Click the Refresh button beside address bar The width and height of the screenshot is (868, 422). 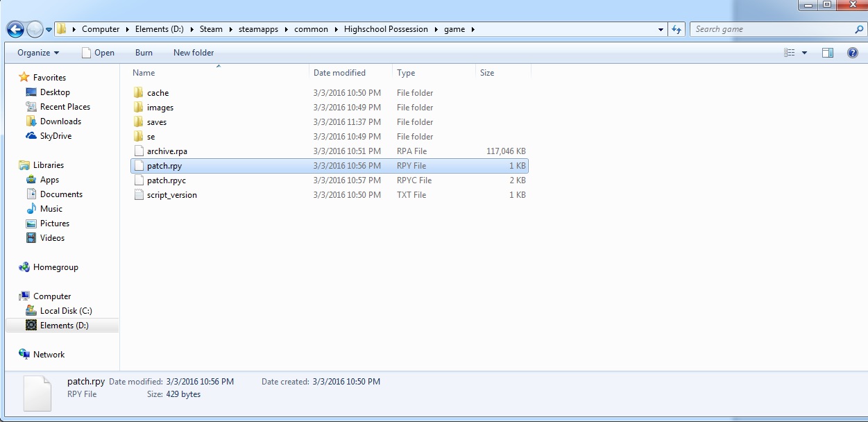pos(676,29)
